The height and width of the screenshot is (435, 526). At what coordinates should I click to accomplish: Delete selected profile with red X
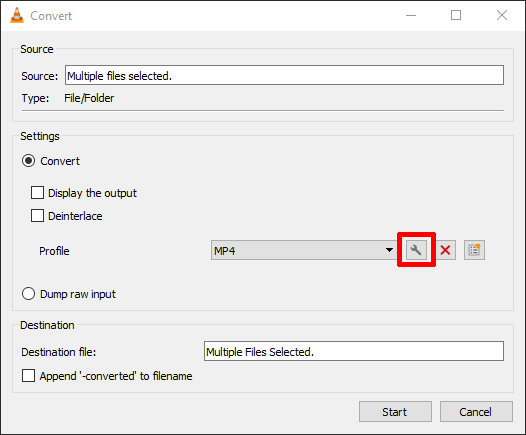(x=445, y=250)
